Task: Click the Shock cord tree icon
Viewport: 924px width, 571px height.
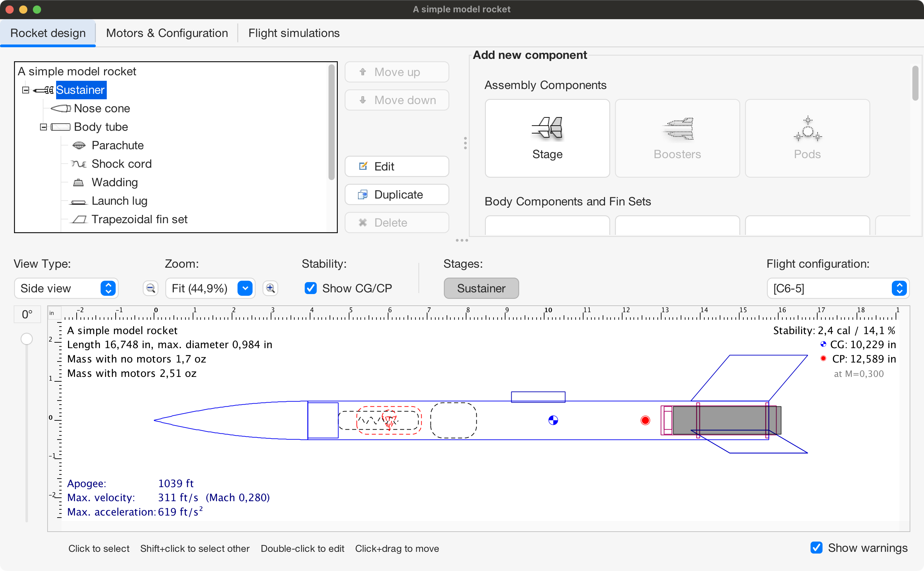Action: tap(79, 164)
